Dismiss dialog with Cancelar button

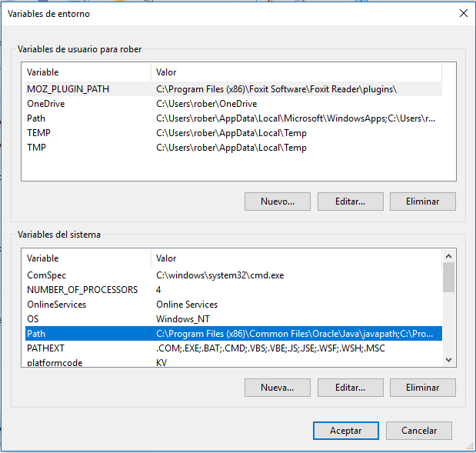coord(419,431)
